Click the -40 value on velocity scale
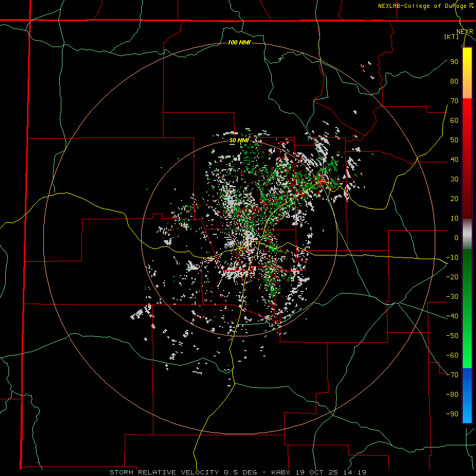 coord(452,316)
